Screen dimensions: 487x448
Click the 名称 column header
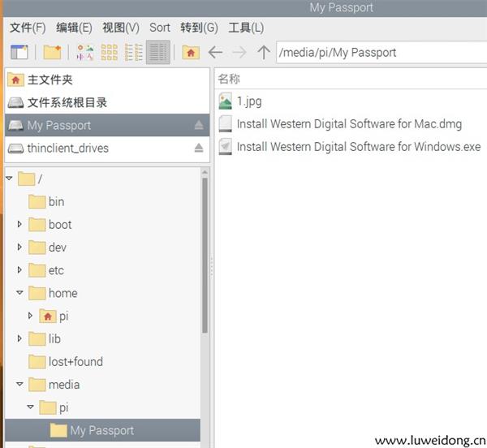(230, 79)
